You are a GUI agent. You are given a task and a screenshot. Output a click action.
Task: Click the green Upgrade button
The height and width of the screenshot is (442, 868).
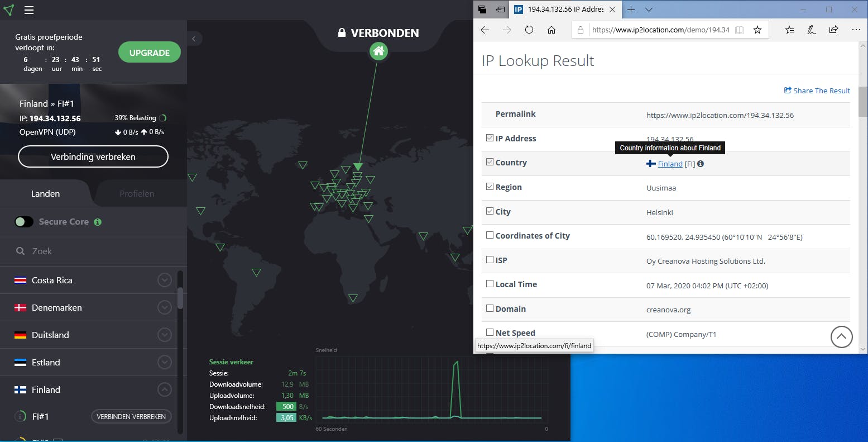(150, 53)
